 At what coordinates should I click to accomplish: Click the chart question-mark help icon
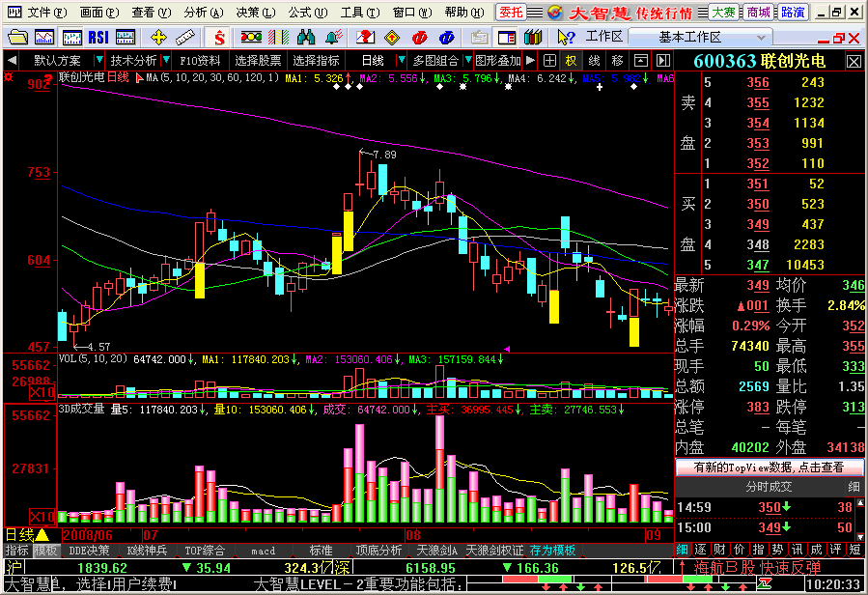click(x=365, y=37)
